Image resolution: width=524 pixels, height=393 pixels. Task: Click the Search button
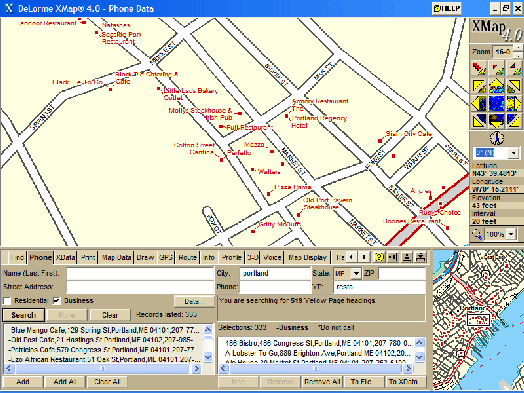[x=23, y=315]
